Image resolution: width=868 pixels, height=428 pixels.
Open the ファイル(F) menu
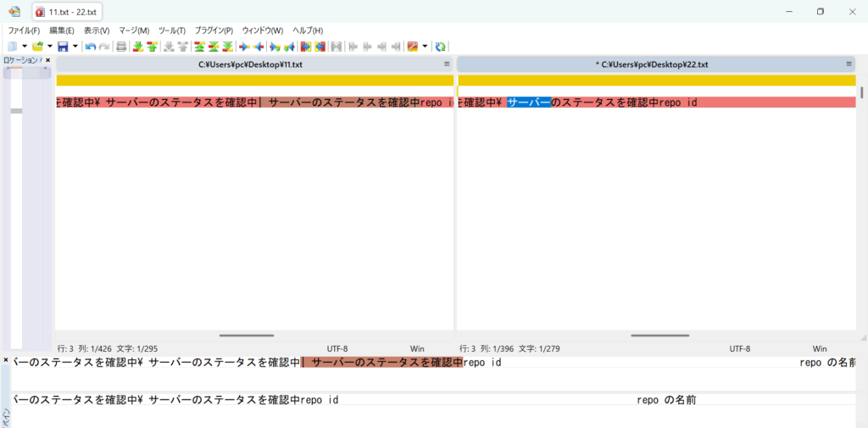click(x=24, y=31)
